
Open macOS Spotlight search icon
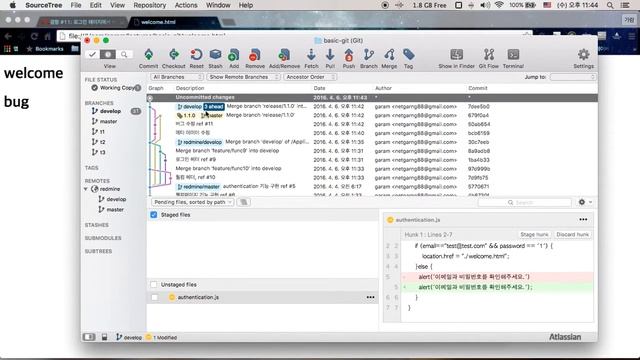tap(610, 5)
